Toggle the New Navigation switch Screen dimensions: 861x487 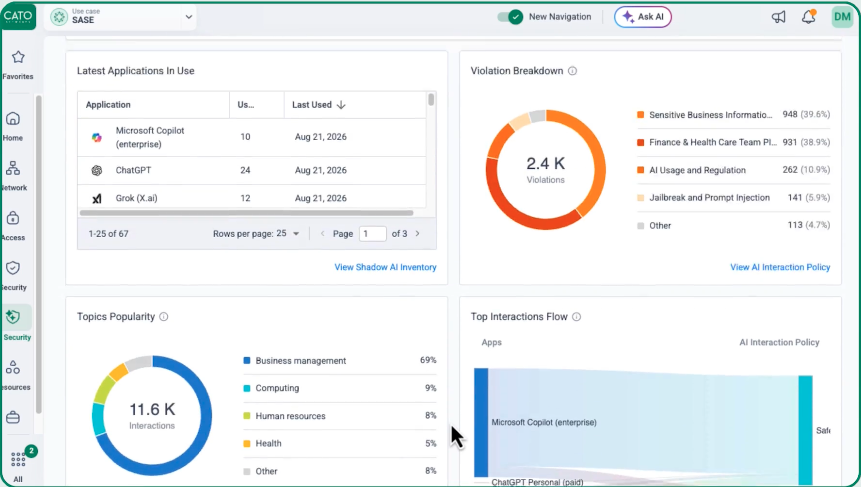tap(510, 17)
